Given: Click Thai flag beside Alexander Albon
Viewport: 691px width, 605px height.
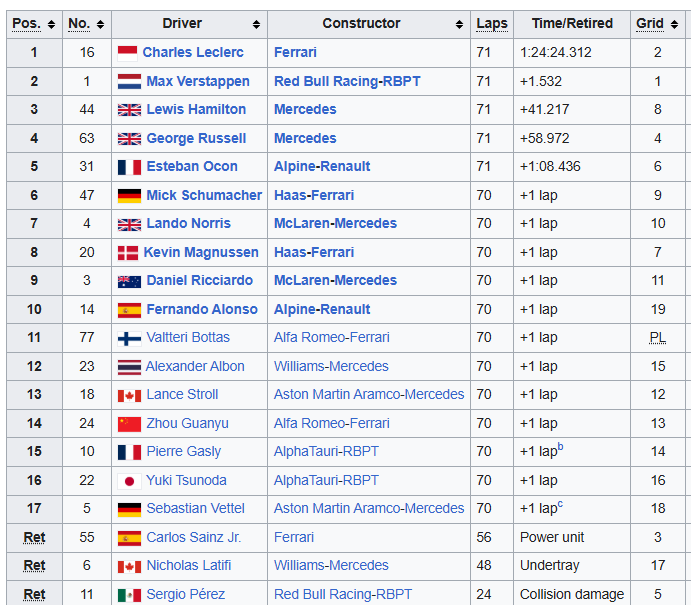Looking at the screenshot, I should click(x=130, y=367).
